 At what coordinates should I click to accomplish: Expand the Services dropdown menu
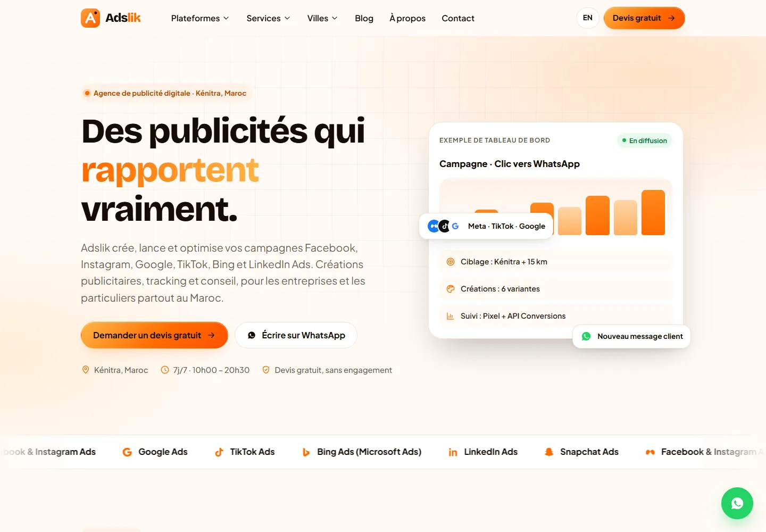click(268, 18)
